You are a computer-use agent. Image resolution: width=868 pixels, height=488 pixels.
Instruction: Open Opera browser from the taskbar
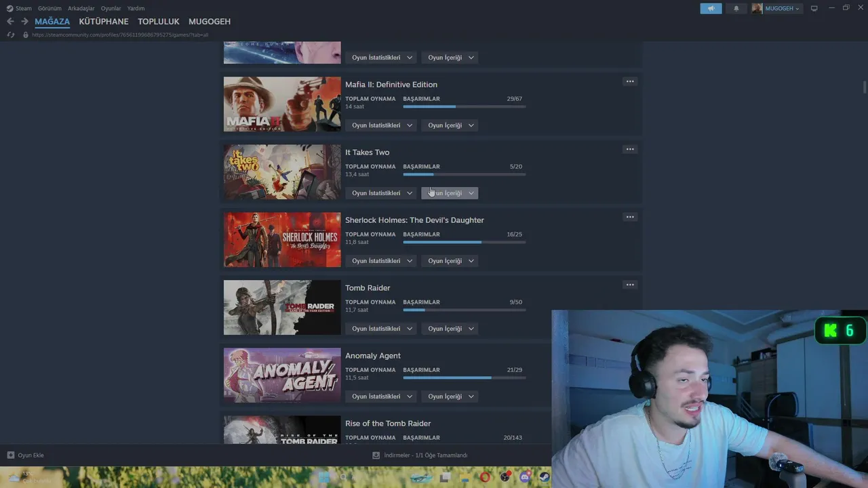(x=484, y=477)
